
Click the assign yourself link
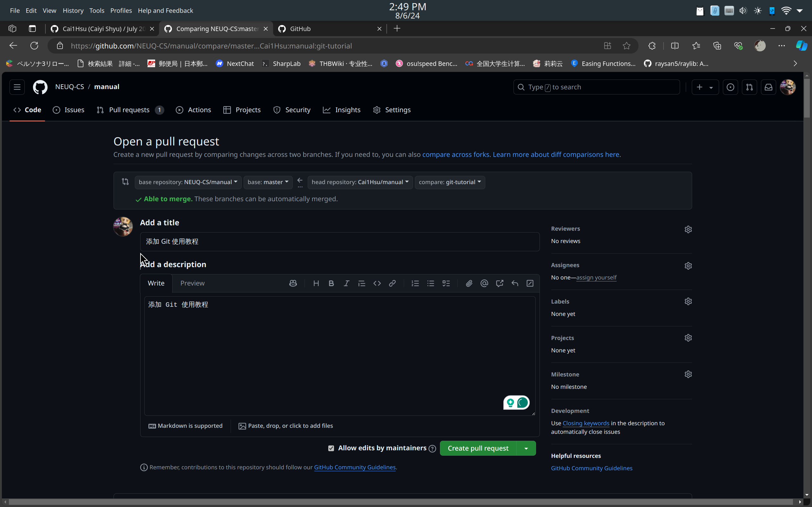coord(596,277)
